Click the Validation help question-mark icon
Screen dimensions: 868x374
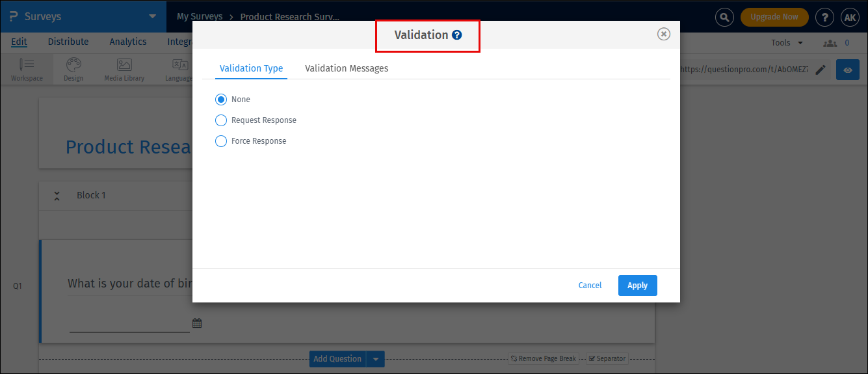[457, 35]
